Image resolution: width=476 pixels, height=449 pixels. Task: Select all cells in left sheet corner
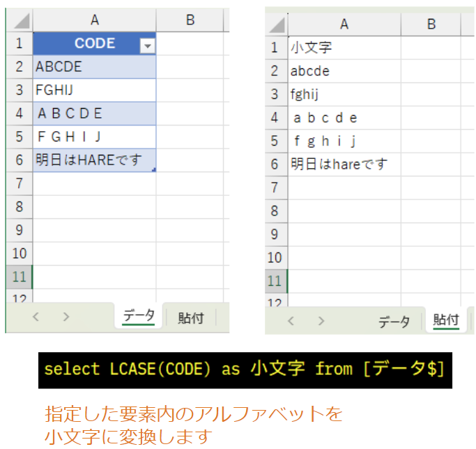22,21
